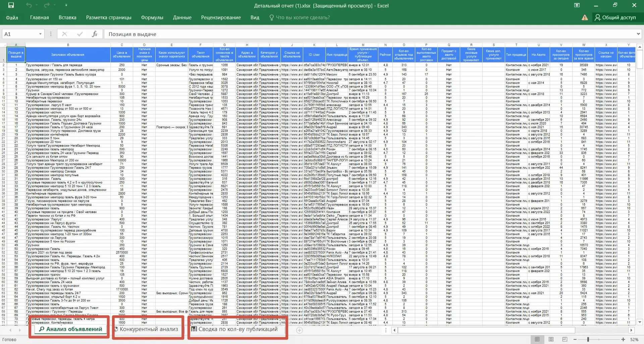Viewport: 644px width, 344px height.
Task: Click the yellow warning triangle icon
Action: pyautogui.click(x=585, y=17)
